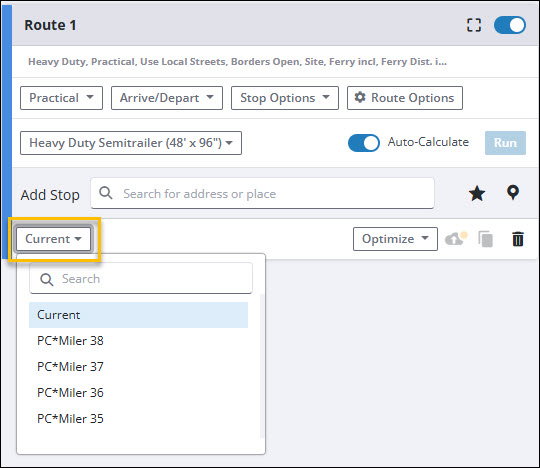Click the cloud upload save icon
This screenshot has width=540, height=468.
click(456, 238)
